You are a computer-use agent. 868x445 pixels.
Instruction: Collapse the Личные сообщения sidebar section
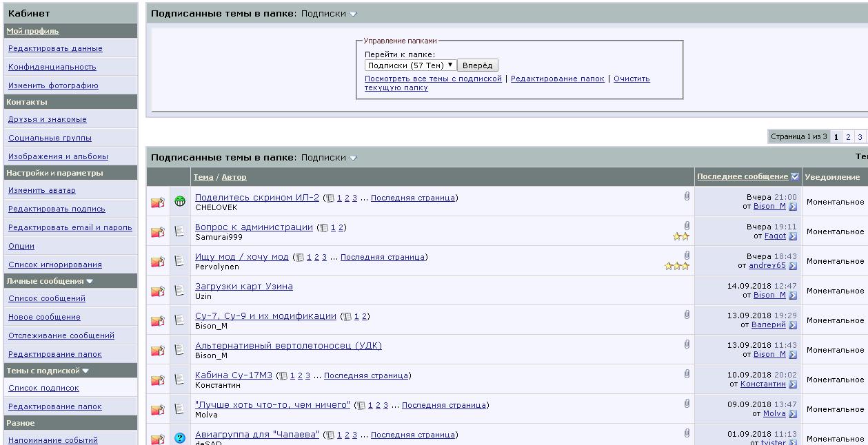tap(90, 281)
